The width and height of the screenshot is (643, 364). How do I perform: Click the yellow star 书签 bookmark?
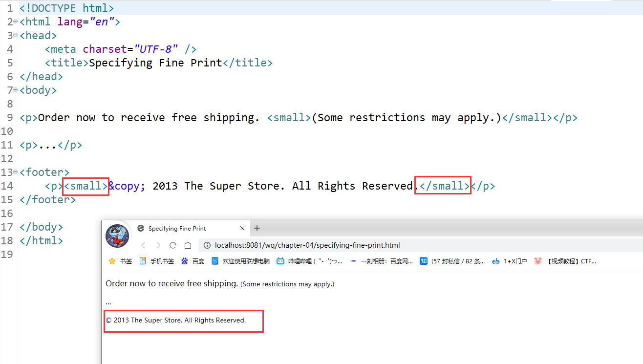[x=120, y=261]
